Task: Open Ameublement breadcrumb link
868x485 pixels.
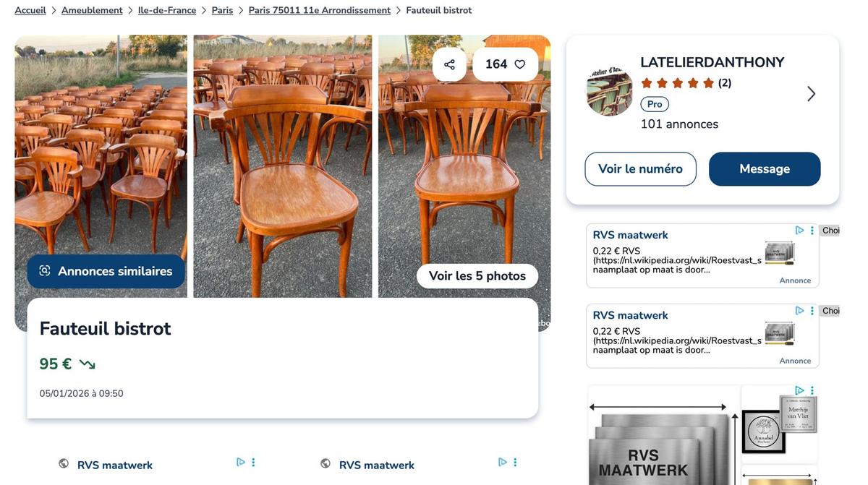Action: pyautogui.click(x=92, y=10)
